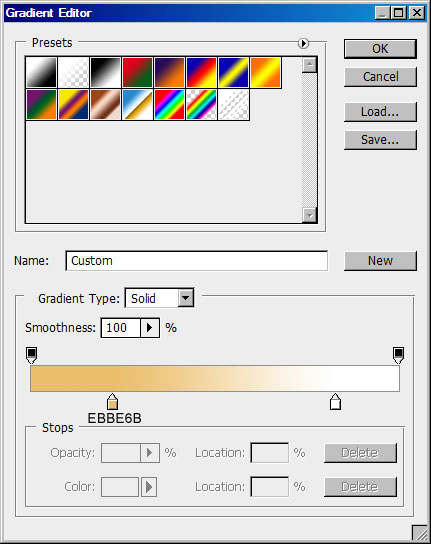Click Load... to import gradients
The height and width of the screenshot is (544, 431).
click(380, 112)
